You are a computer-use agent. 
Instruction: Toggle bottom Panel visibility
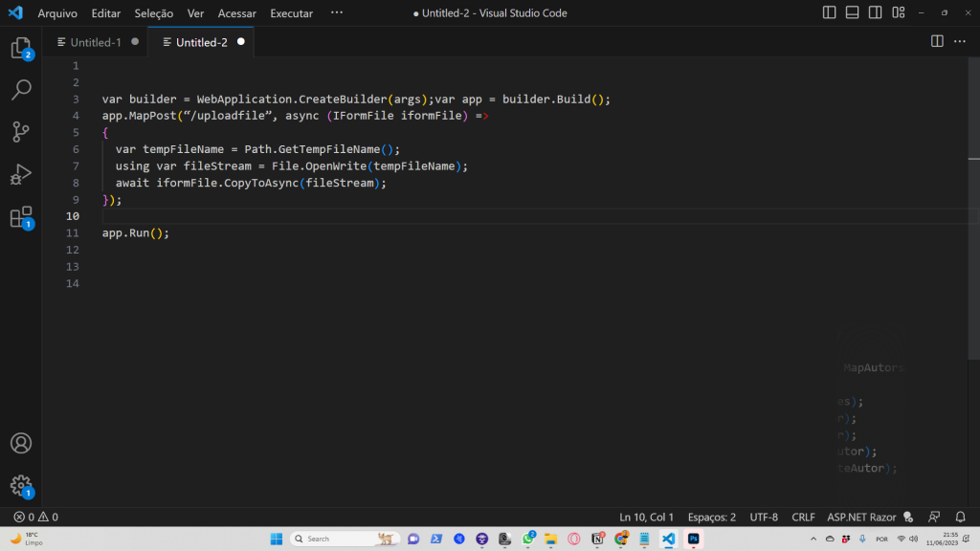852,12
